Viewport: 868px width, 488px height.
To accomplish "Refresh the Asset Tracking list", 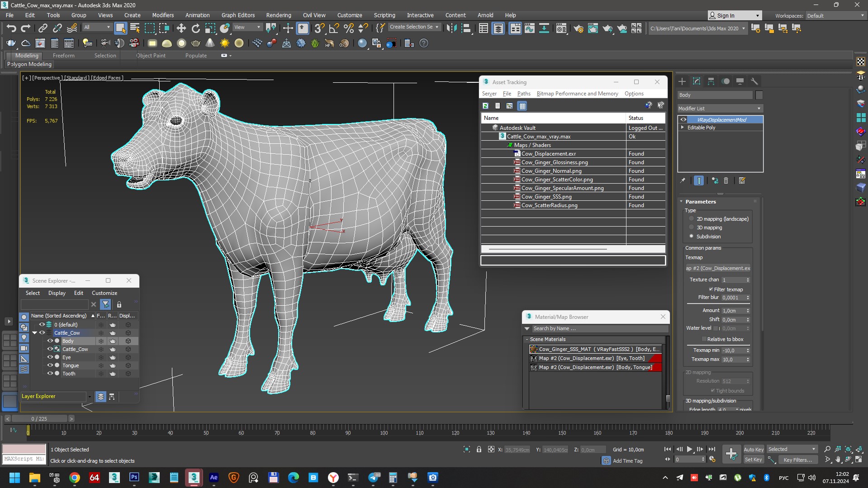I will [485, 106].
